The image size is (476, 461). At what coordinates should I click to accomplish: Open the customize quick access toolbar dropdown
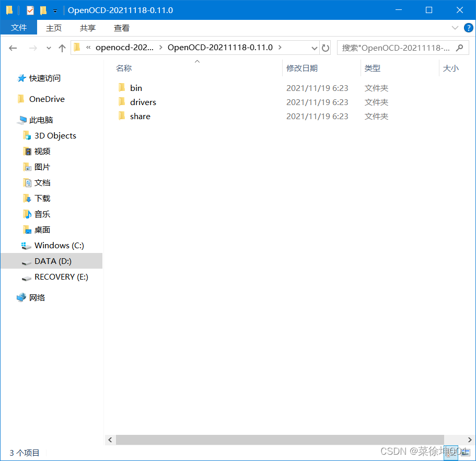[x=55, y=11]
